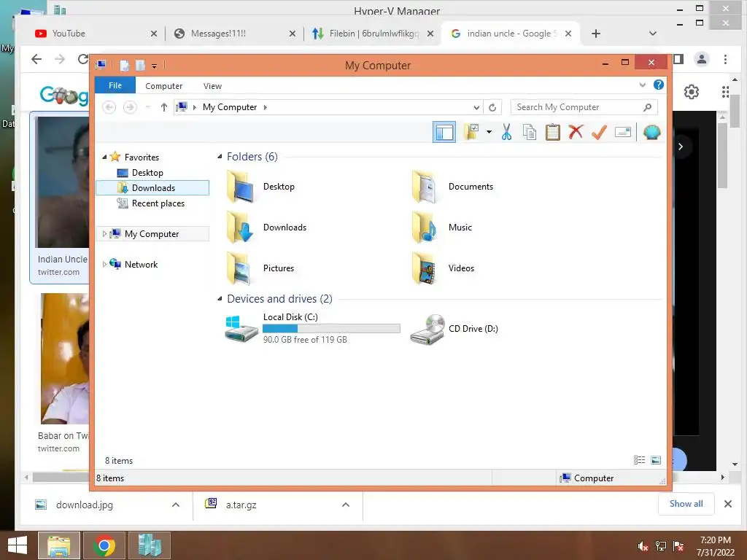Open Chrome three-dot menu

tap(725, 59)
